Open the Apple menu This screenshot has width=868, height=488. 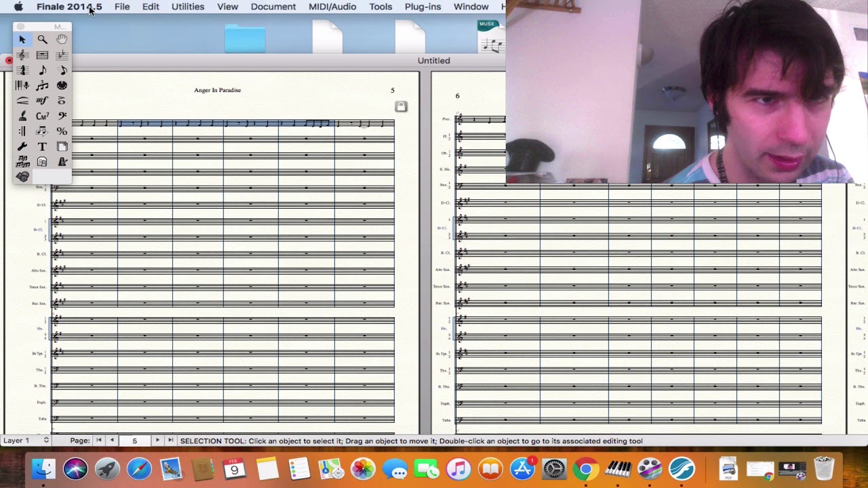[18, 7]
